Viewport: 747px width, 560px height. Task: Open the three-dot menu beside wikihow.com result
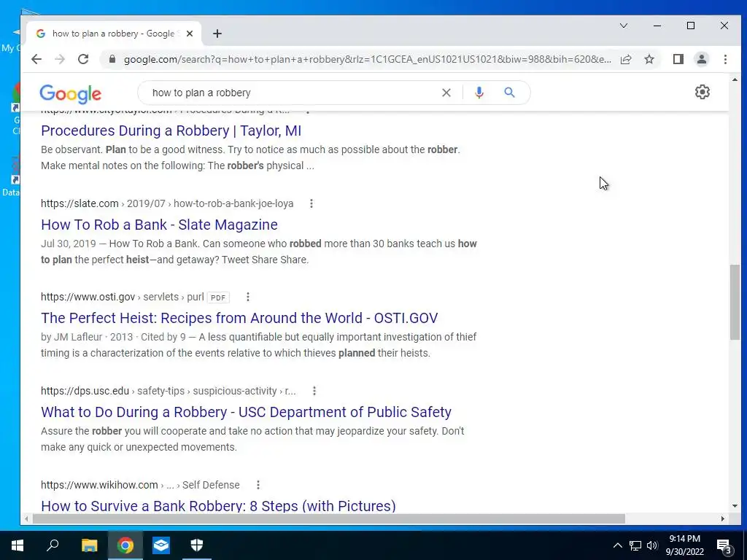tap(258, 485)
